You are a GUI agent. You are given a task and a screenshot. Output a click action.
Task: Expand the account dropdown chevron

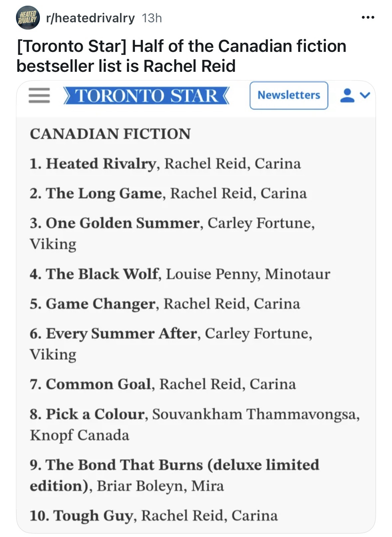[365, 95]
